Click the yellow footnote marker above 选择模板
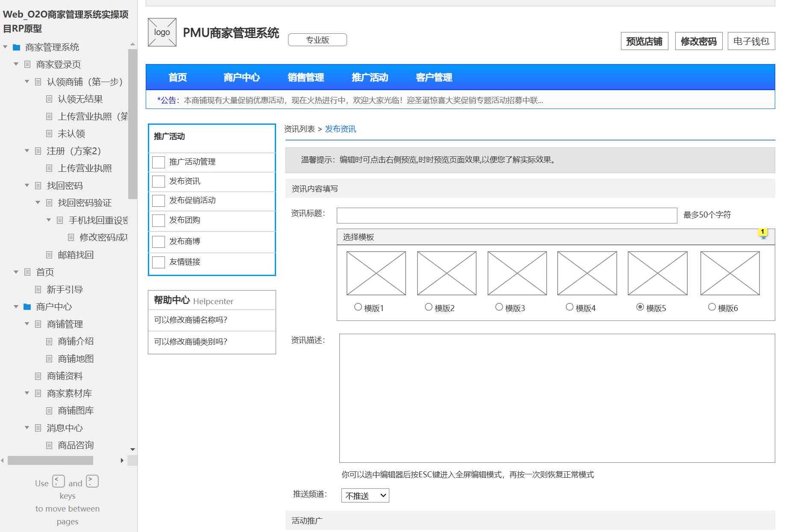809x532 pixels. [x=763, y=232]
